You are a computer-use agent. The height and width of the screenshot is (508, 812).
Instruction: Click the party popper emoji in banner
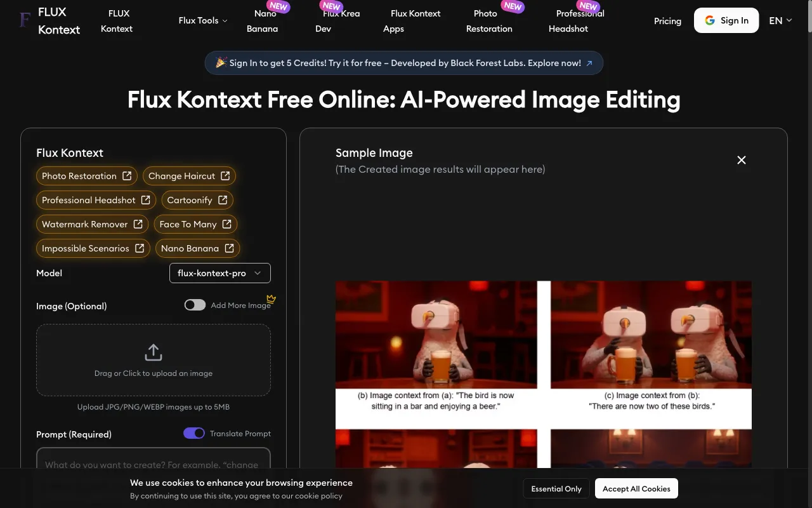pyautogui.click(x=221, y=63)
